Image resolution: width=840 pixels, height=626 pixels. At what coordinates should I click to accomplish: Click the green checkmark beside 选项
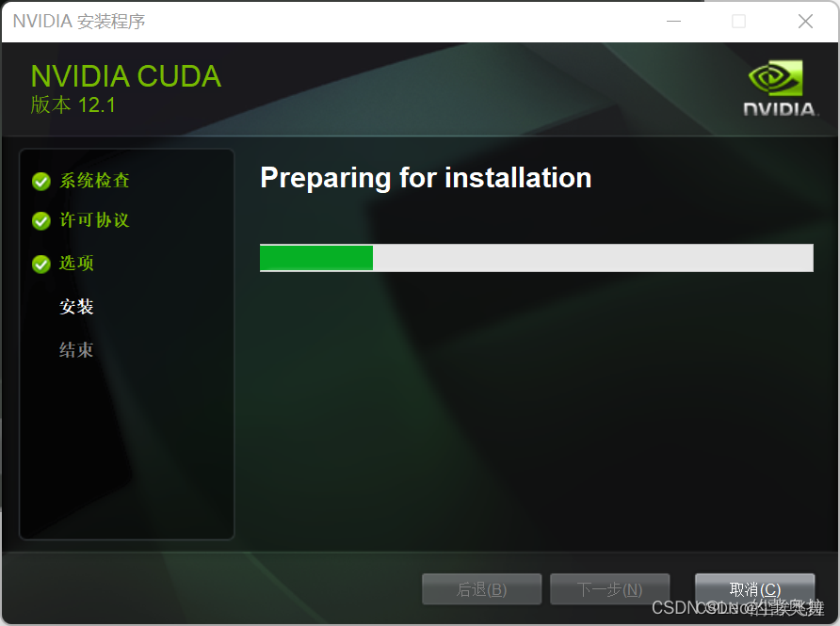point(41,264)
